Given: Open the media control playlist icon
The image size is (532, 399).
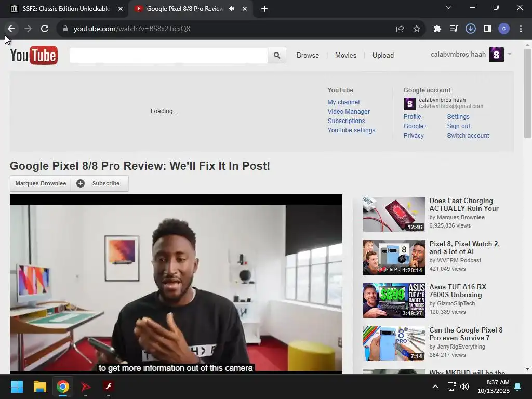Looking at the screenshot, I should tap(454, 29).
